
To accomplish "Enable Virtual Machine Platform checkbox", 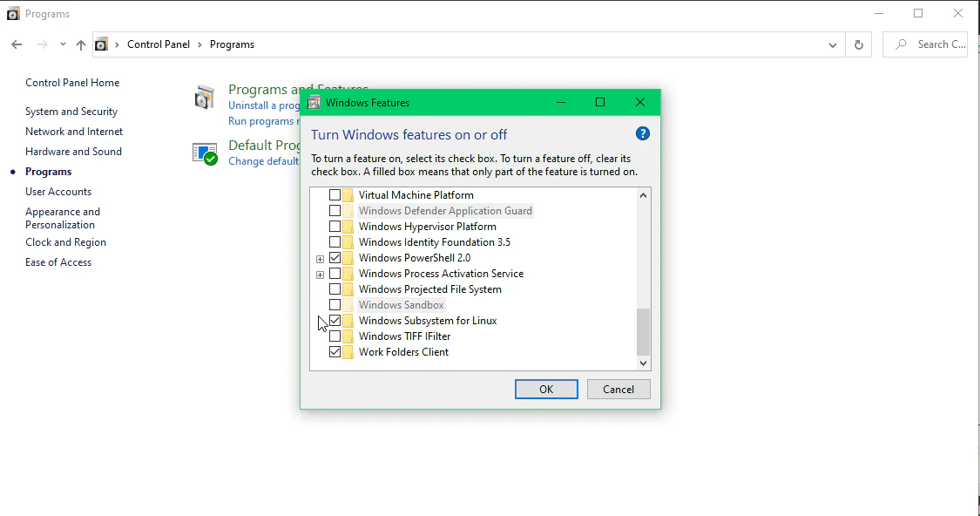I will 335,194.
